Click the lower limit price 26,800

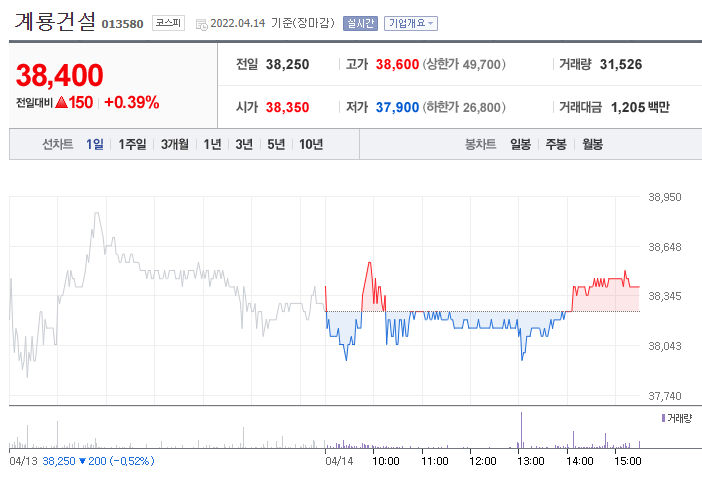point(481,107)
